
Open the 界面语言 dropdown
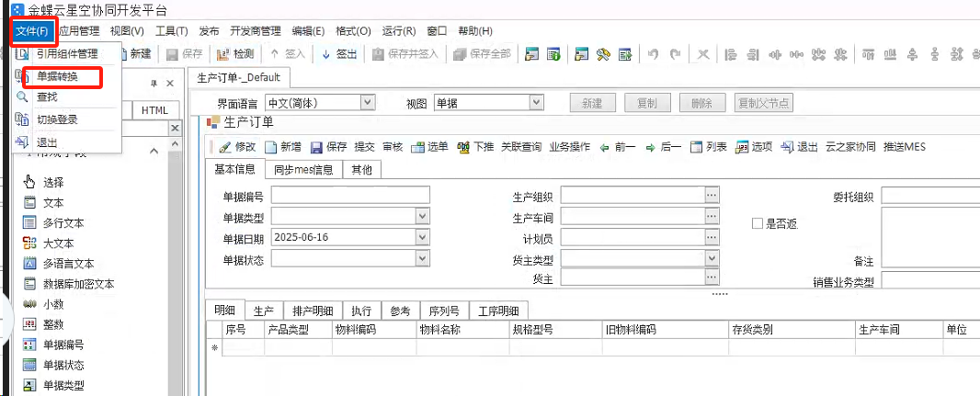click(x=368, y=102)
